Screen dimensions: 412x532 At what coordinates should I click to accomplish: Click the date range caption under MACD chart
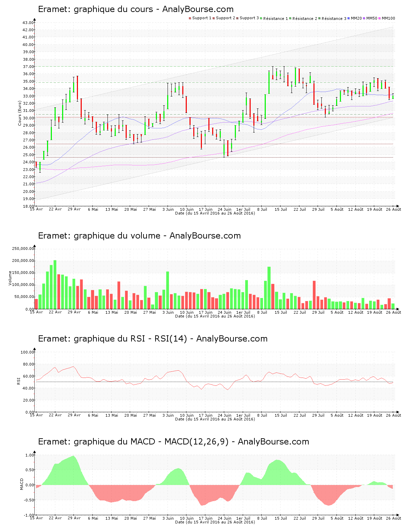pos(215,522)
